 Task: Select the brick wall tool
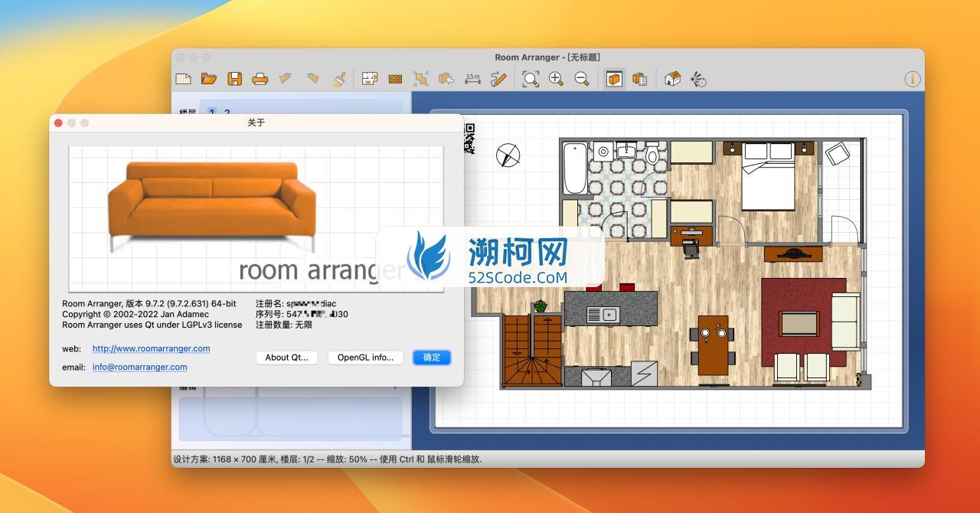click(395, 79)
